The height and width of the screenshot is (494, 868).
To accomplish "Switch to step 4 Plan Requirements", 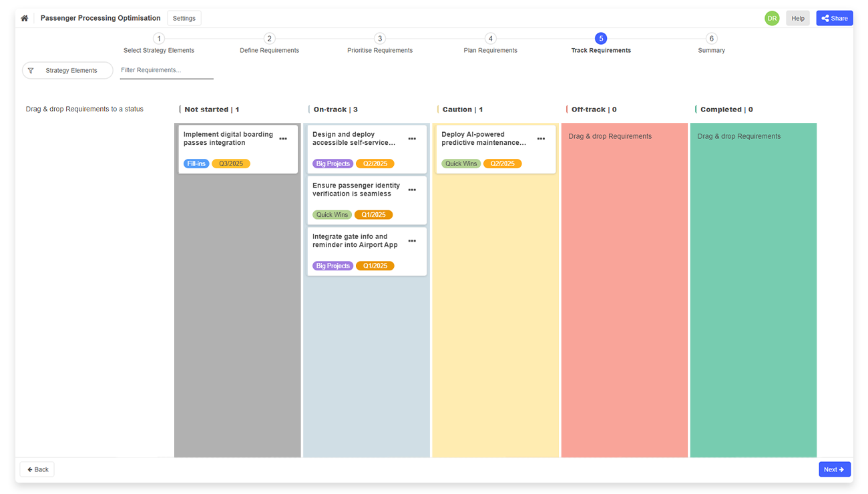I will [x=490, y=39].
